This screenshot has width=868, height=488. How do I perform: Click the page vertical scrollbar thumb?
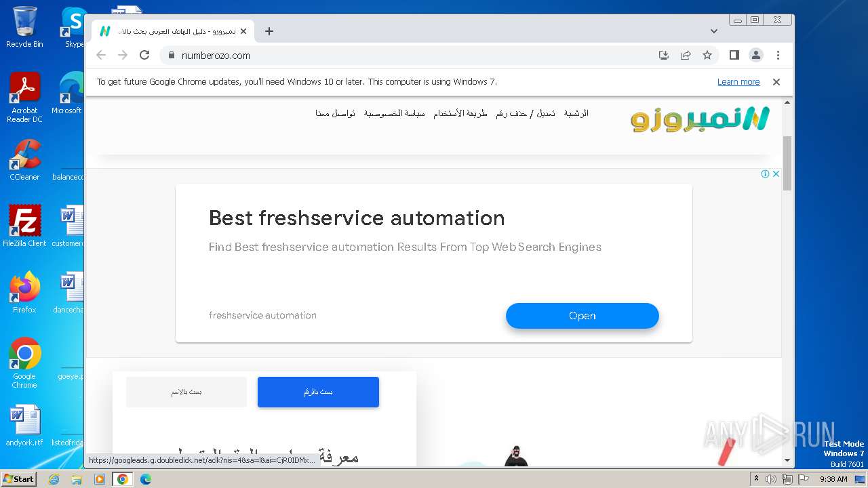coord(787,163)
